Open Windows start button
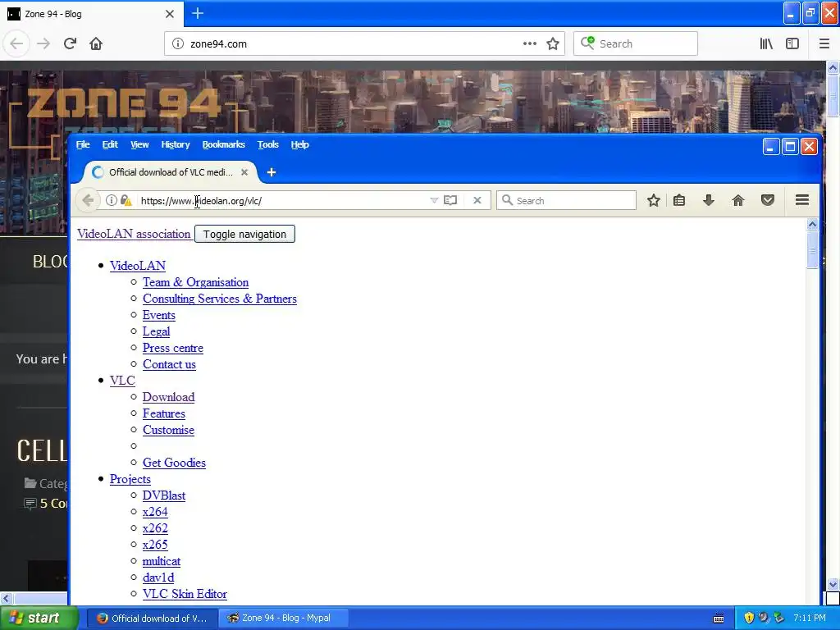 pyautogui.click(x=39, y=618)
